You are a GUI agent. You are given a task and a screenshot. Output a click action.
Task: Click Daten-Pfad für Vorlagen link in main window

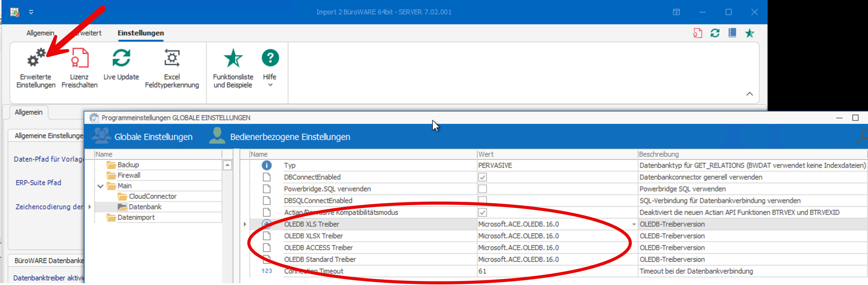(x=49, y=159)
